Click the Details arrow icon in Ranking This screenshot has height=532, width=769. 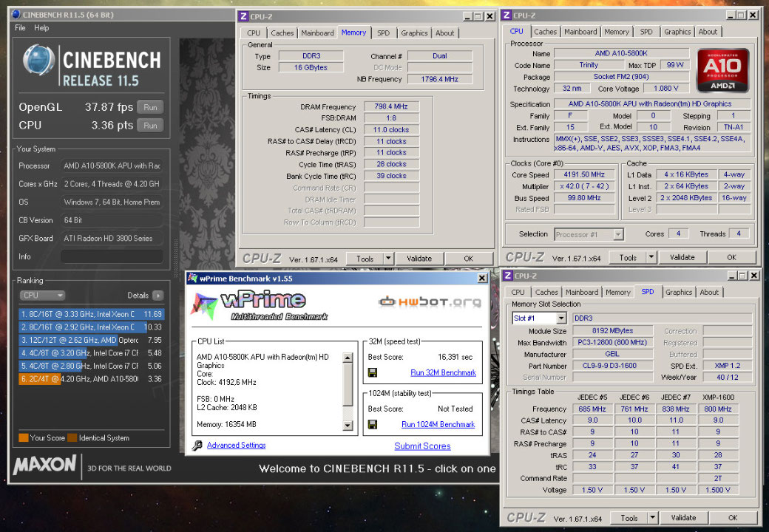click(x=158, y=296)
